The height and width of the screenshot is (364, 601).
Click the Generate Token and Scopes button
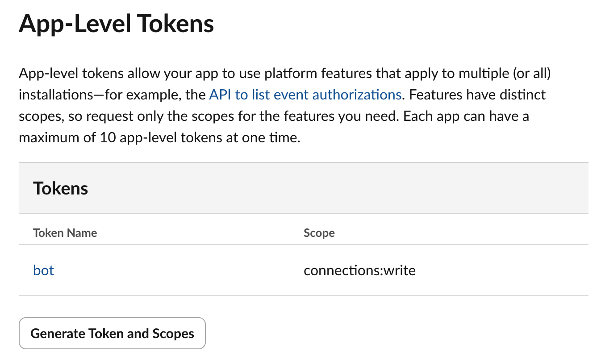112,333
